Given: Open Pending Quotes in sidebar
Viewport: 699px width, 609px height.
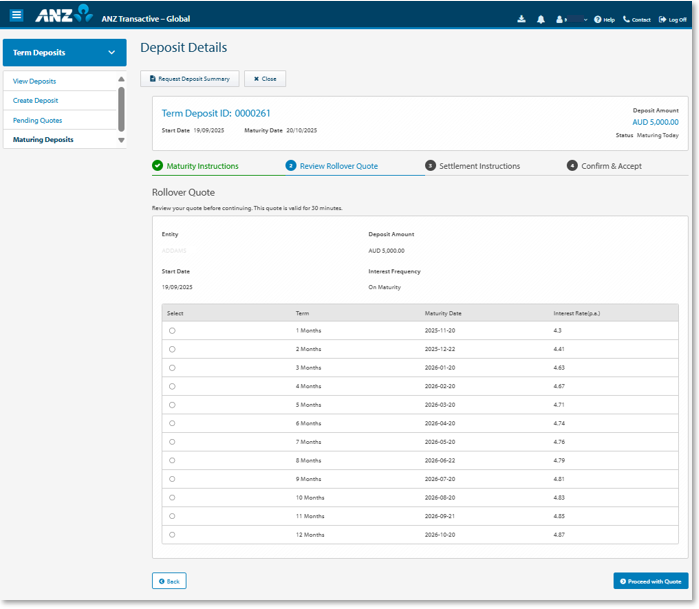Looking at the screenshot, I should pos(38,121).
